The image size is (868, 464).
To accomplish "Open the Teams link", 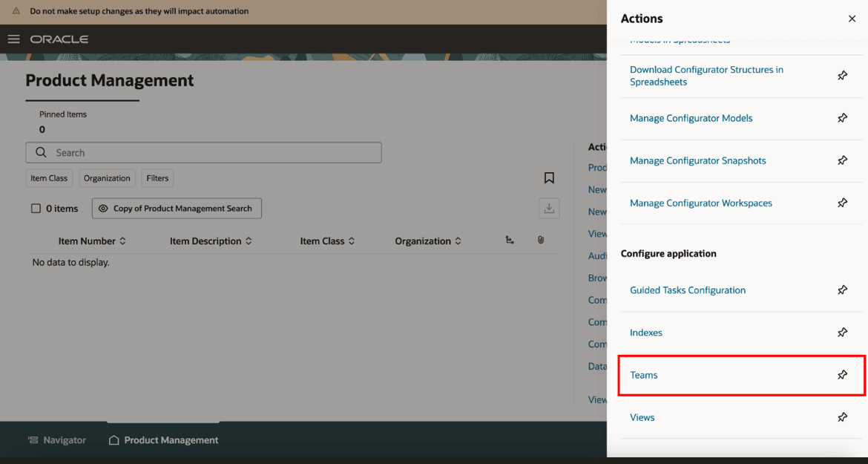I will click(644, 375).
